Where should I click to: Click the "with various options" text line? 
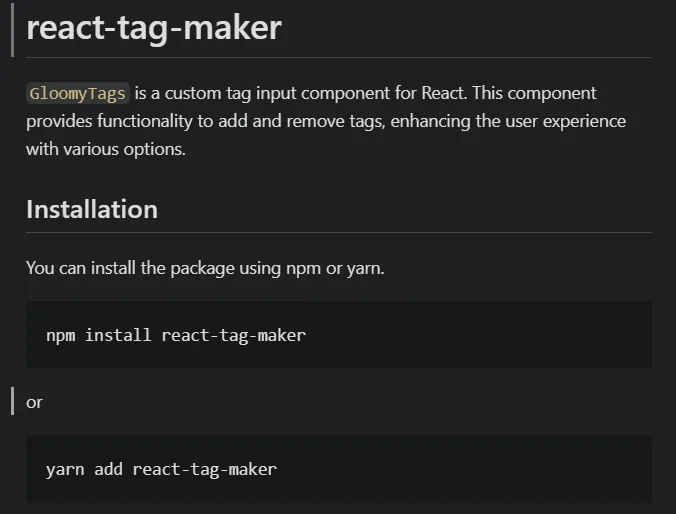point(106,149)
